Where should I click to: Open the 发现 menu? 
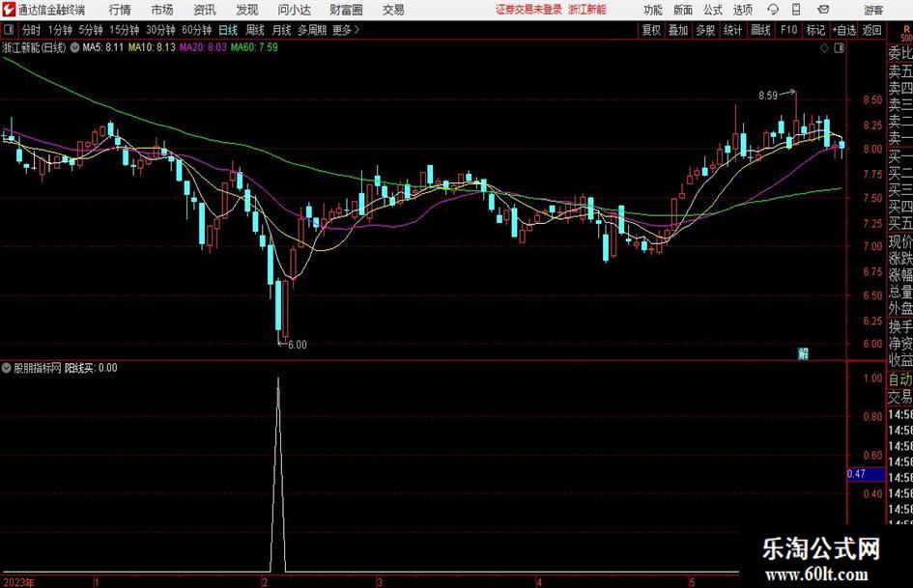click(x=247, y=10)
